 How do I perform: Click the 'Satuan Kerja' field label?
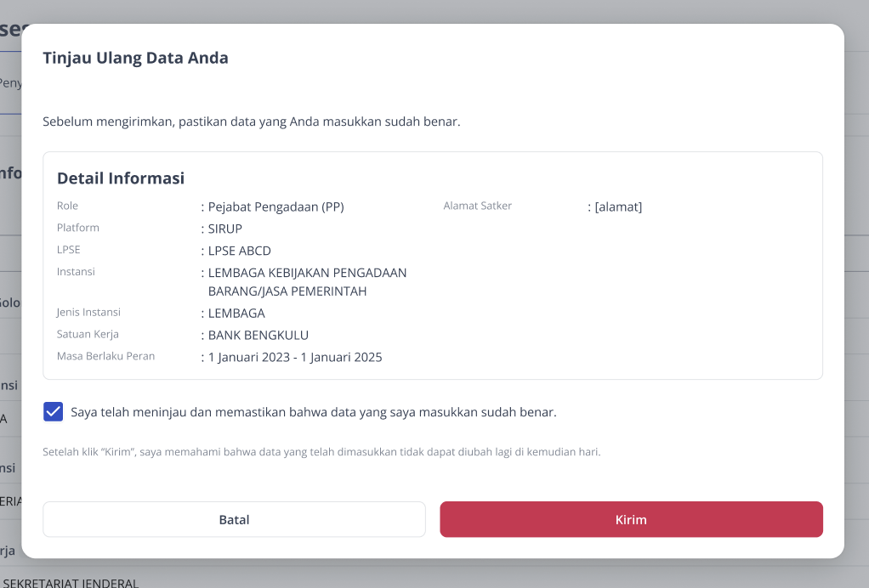pos(88,335)
